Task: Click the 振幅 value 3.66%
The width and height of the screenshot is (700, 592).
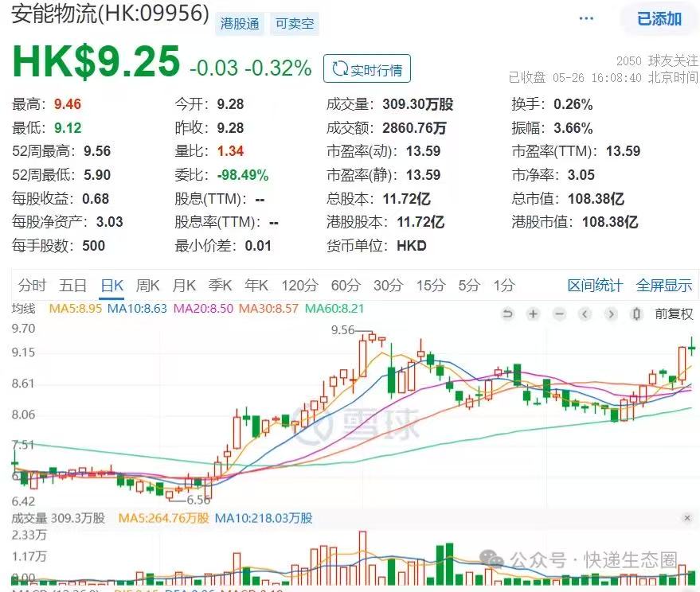Action: pos(573,128)
